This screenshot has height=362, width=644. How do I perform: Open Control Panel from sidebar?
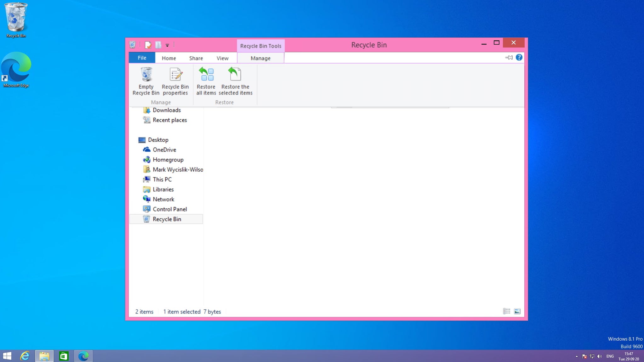[x=169, y=209]
